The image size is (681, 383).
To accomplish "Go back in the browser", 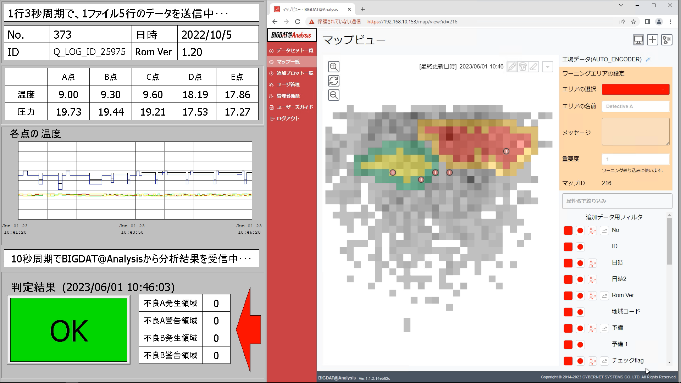I will (x=274, y=21).
